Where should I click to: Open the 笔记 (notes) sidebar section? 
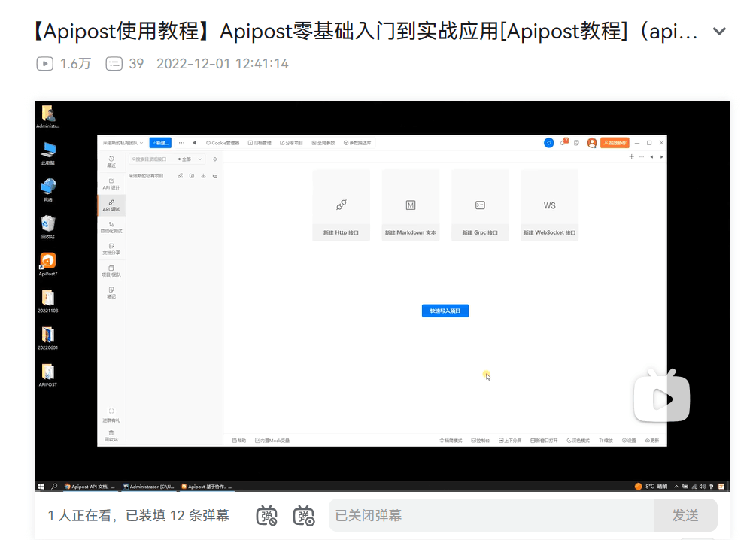coord(111,293)
